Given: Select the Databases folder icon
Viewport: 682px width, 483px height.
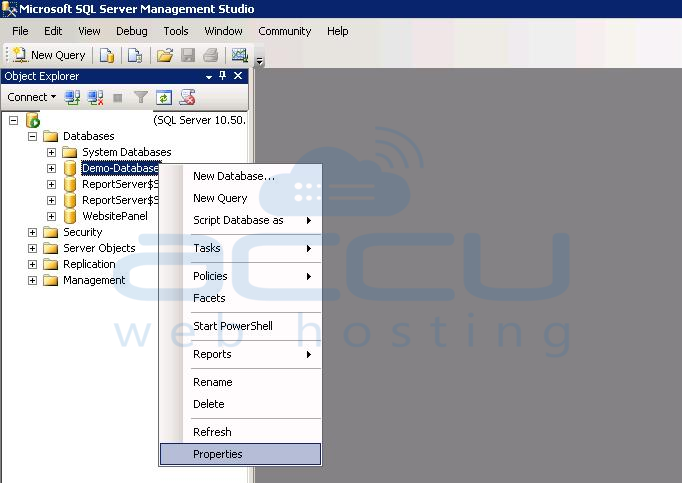Looking at the screenshot, I should pyautogui.click(x=50, y=136).
